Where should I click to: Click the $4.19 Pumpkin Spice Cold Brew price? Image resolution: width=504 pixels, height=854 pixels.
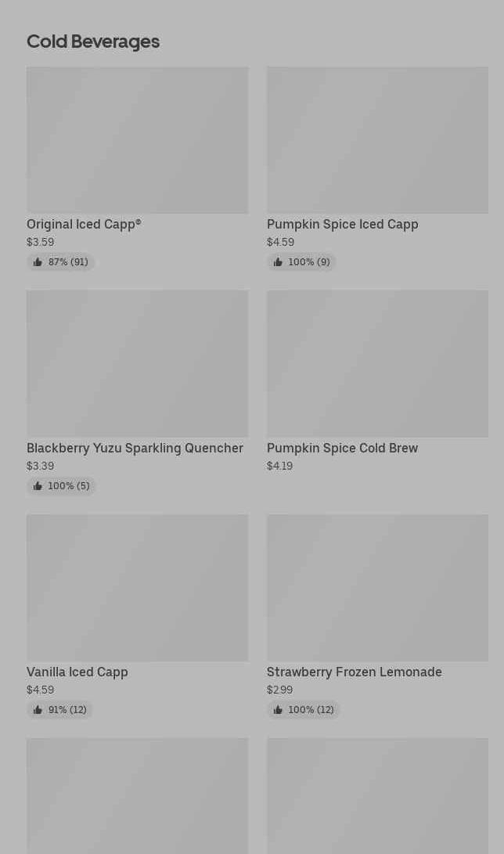[x=279, y=466]
